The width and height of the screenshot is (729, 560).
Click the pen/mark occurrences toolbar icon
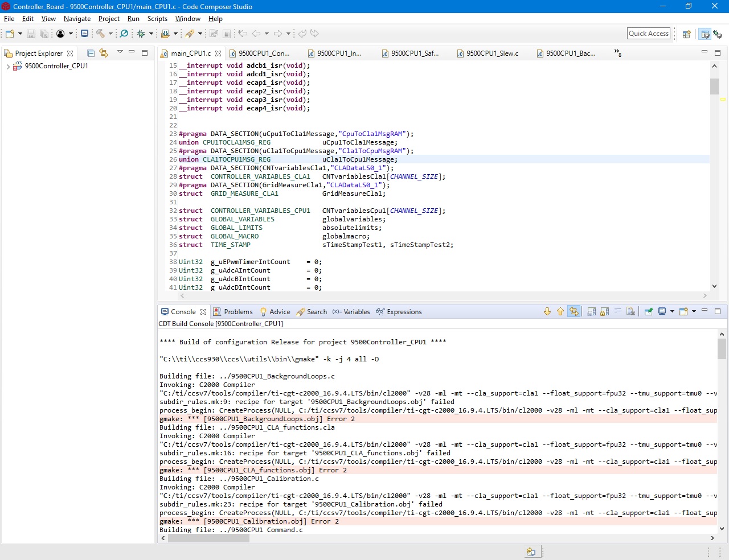coord(190,34)
